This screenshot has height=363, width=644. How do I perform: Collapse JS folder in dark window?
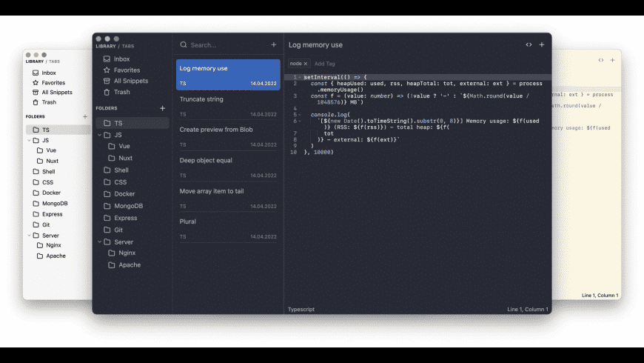tap(99, 135)
